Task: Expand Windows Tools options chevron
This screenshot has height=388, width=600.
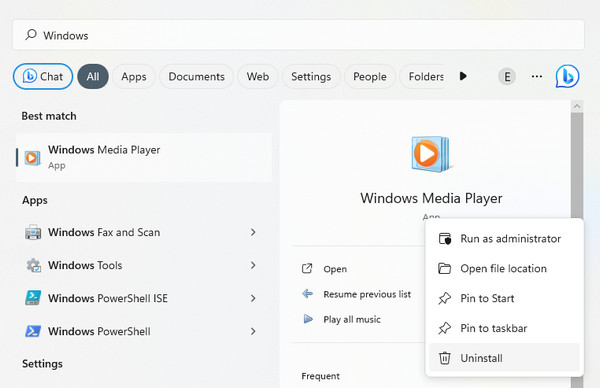Action: (253, 265)
